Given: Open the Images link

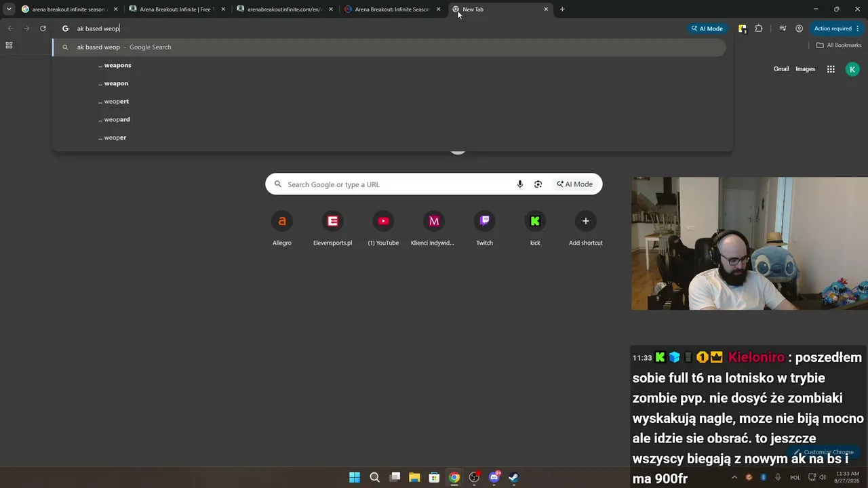Looking at the screenshot, I should (x=805, y=69).
